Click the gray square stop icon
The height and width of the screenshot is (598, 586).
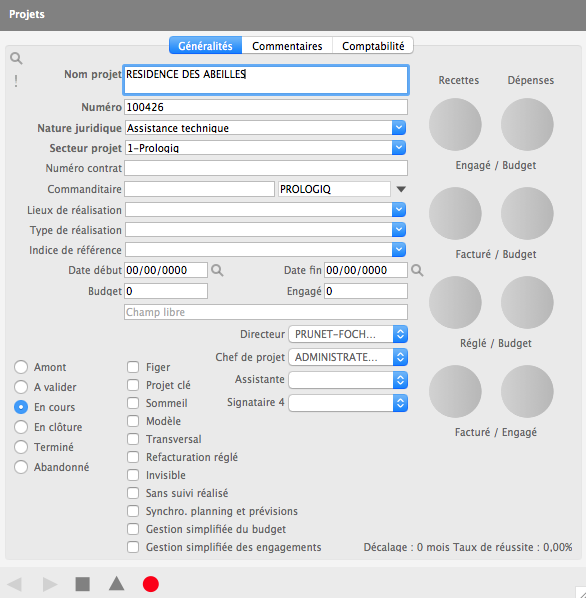click(83, 584)
